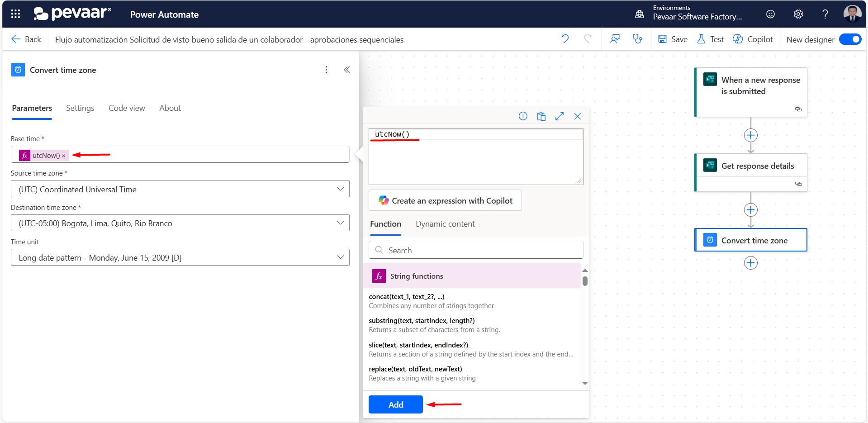Viewport: 868px width, 423px height.
Task: Open the Destination time zone dropdown
Action: pyautogui.click(x=180, y=223)
